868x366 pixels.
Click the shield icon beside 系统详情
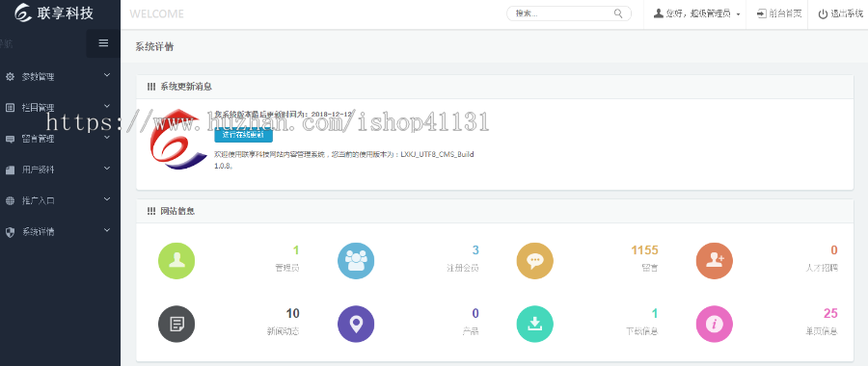click(x=10, y=232)
